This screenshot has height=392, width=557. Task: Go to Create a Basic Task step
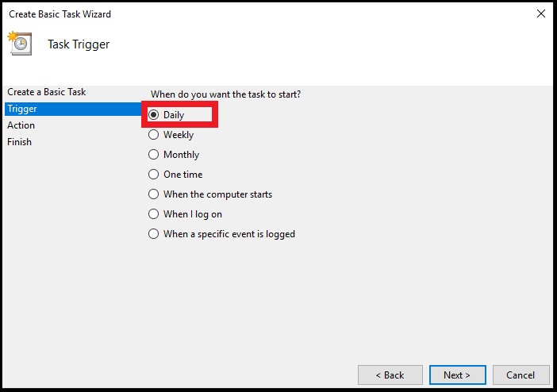47,92
